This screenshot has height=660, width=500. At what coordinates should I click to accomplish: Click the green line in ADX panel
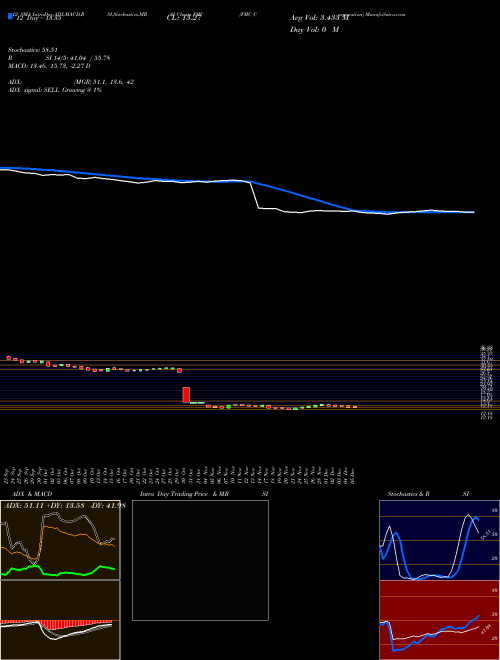(x=58, y=572)
